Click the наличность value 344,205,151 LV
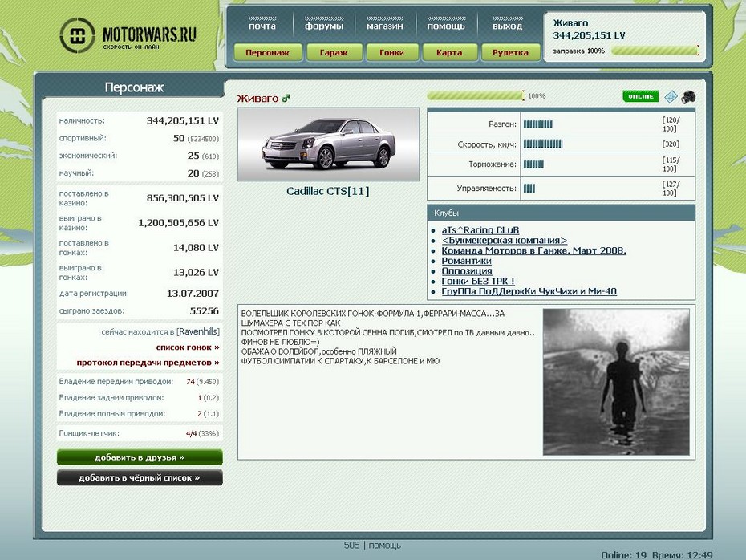This screenshot has height=560, width=746. pyautogui.click(x=183, y=121)
